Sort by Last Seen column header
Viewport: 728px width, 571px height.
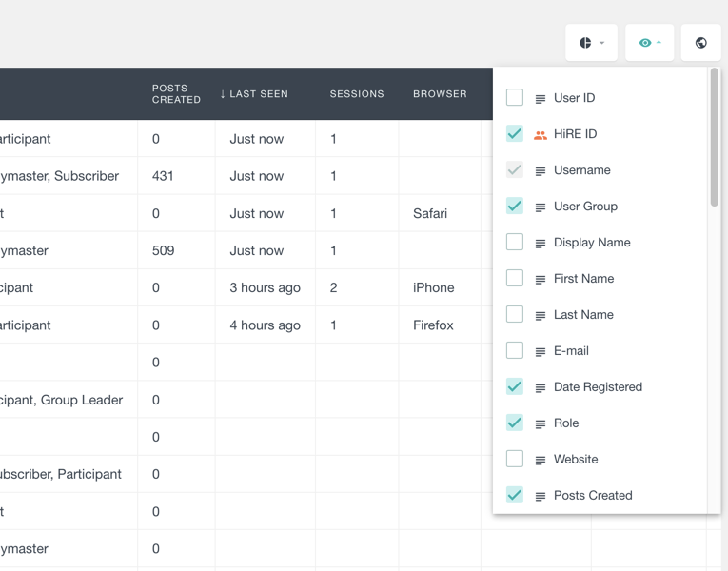[259, 94]
